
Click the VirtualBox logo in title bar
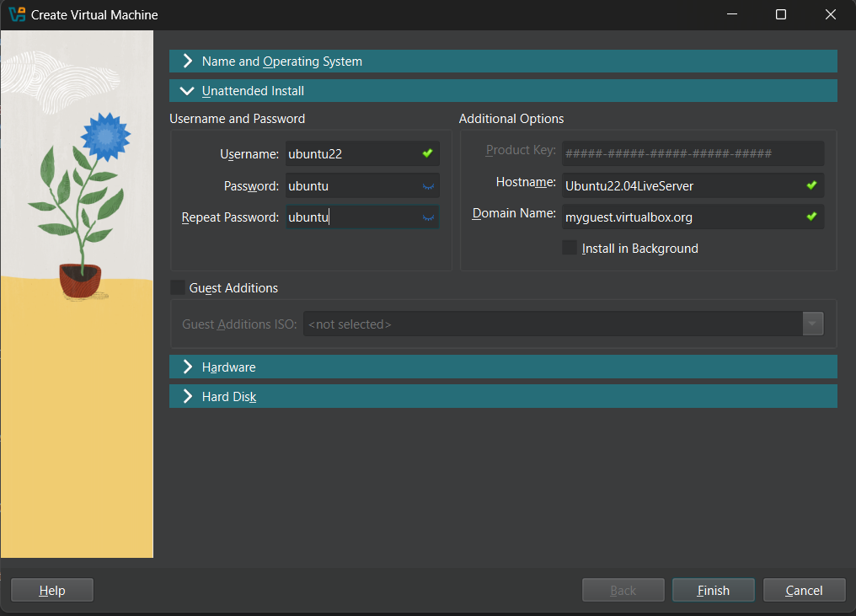(x=16, y=14)
